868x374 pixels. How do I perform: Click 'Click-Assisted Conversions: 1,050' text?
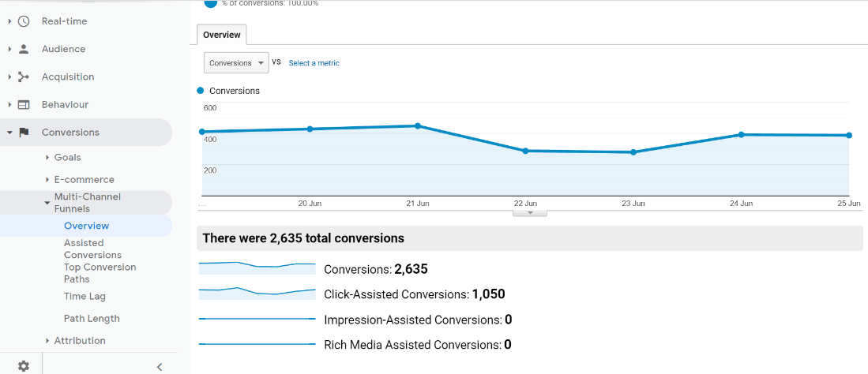pyautogui.click(x=415, y=294)
